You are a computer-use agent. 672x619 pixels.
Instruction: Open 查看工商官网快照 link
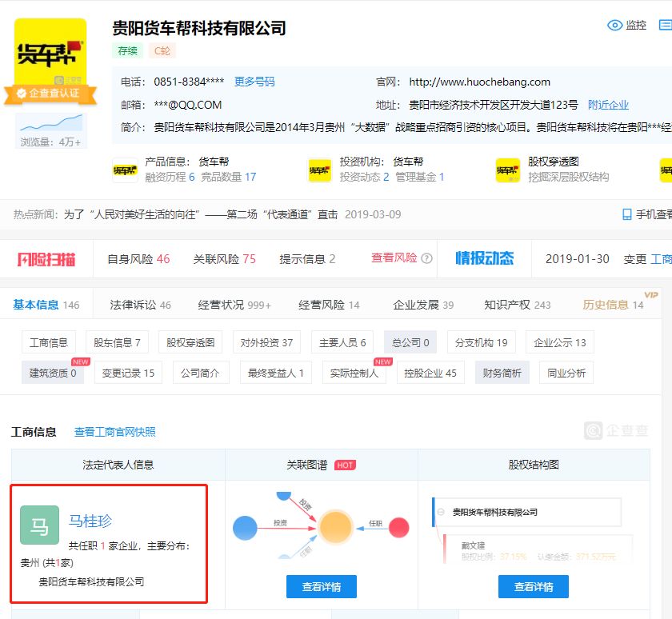coord(115,432)
